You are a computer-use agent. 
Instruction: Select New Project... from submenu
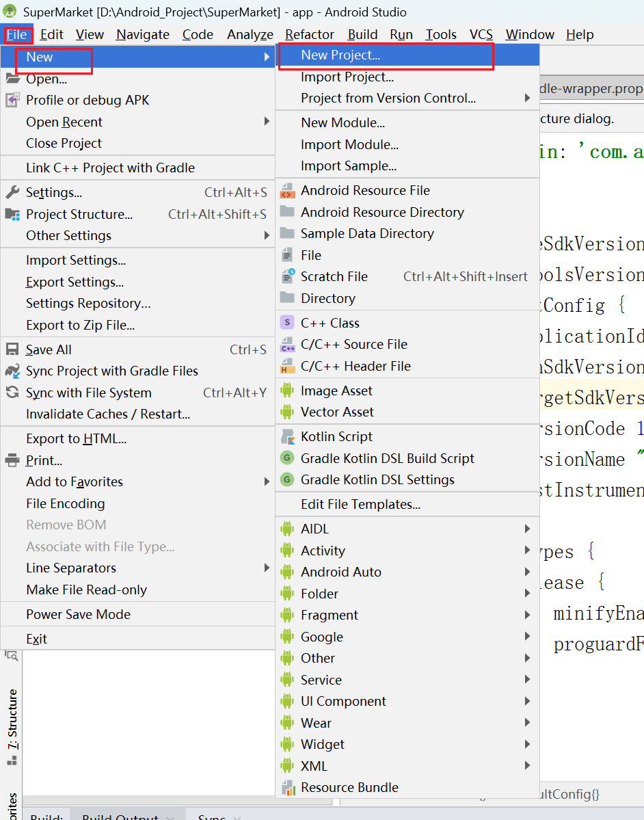(407, 55)
